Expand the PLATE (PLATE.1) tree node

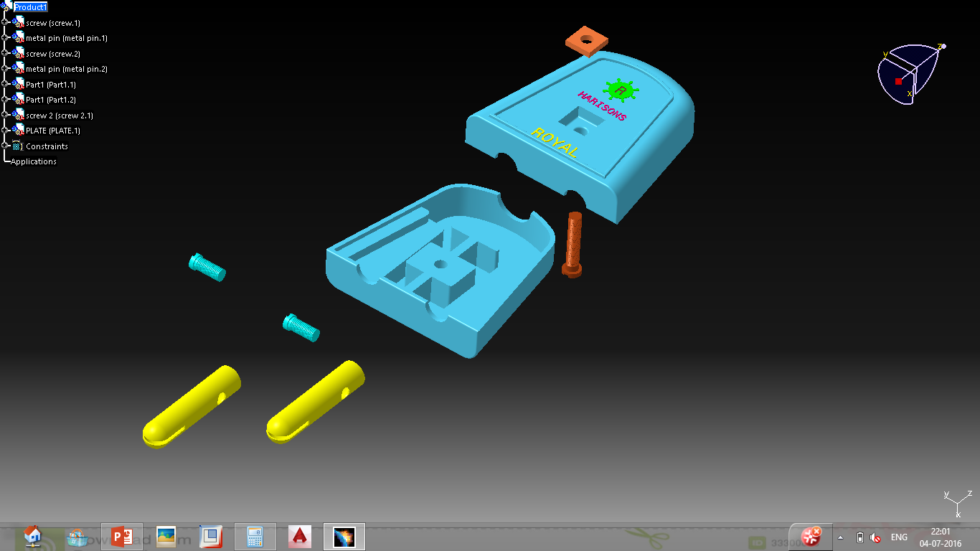tap(5, 130)
